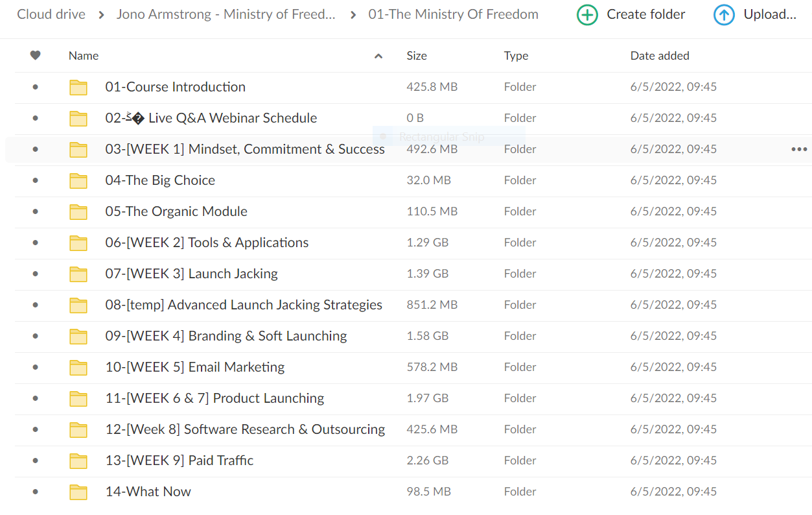Screen dimensions: 812x515
Task: Click the Size column header
Action: point(417,56)
